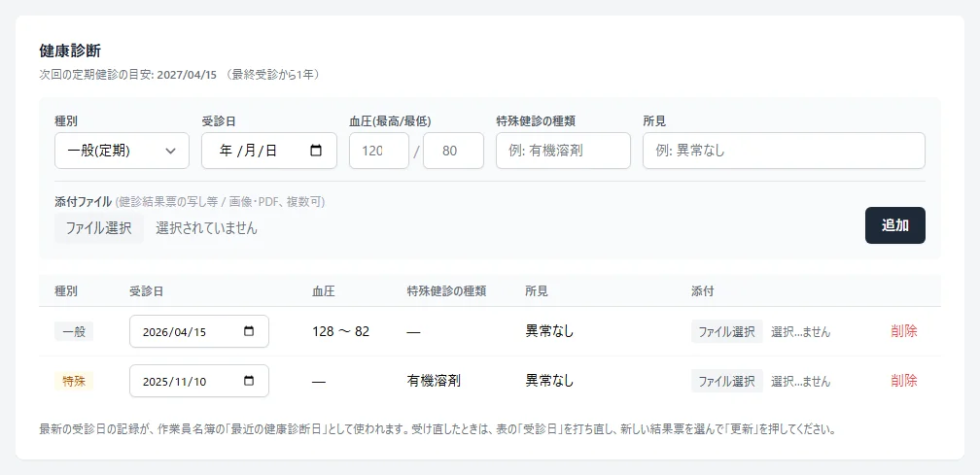Click the 追加 button

[x=895, y=225]
